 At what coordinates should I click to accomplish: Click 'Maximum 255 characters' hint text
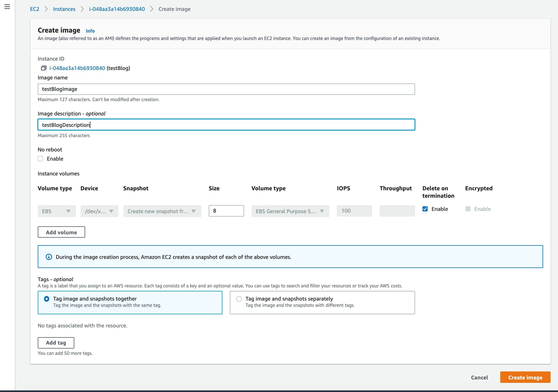pyautogui.click(x=64, y=135)
